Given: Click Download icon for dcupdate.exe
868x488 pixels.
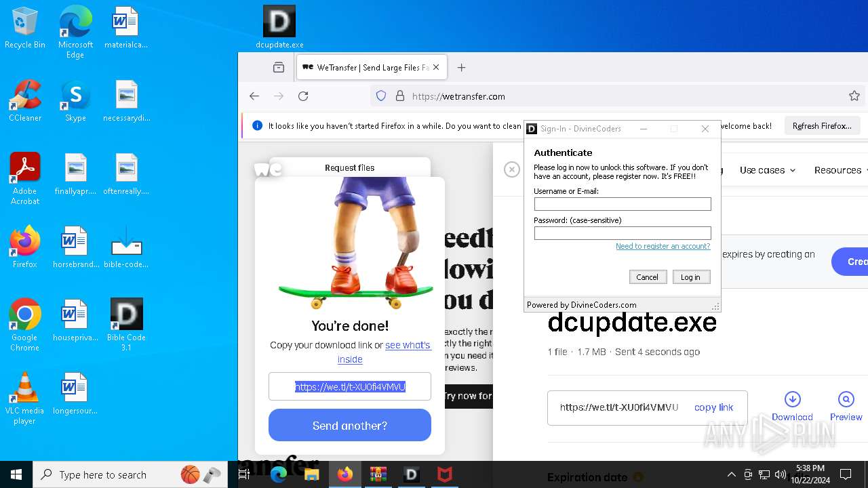Looking at the screenshot, I should tap(792, 406).
